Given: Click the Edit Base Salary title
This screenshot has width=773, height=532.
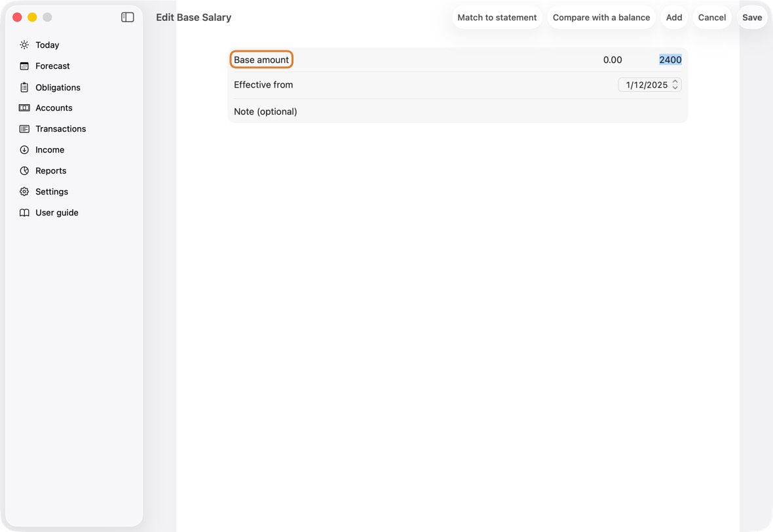Looking at the screenshot, I should [194, 17].
